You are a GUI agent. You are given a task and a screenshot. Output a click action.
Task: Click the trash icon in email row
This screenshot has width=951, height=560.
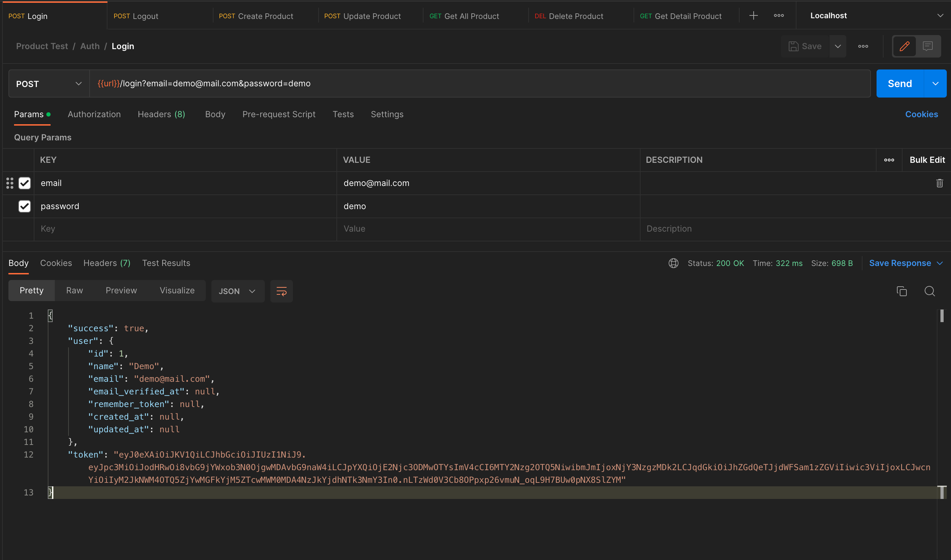[x=939, y=184]
